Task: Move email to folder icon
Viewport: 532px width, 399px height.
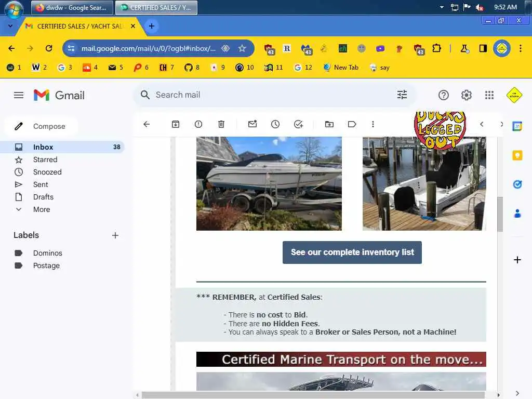Action: click(329, 124)
